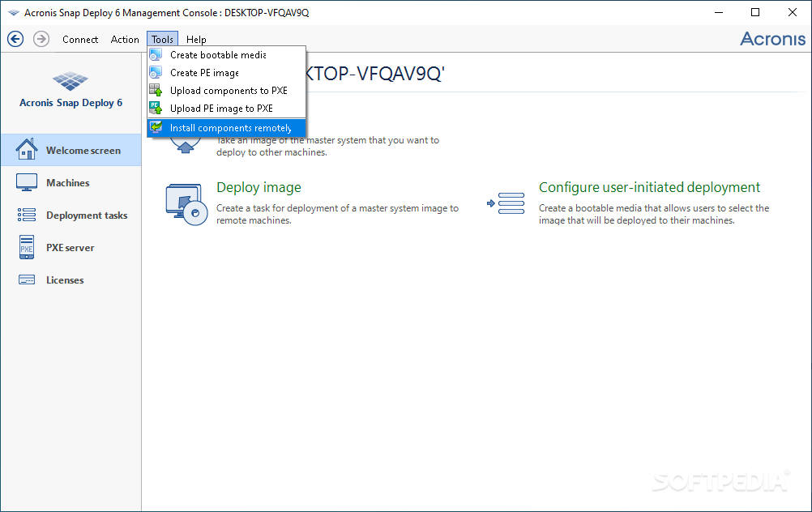Click the Upload components to PXE icon
812x512 pixels.
[156, 90]
